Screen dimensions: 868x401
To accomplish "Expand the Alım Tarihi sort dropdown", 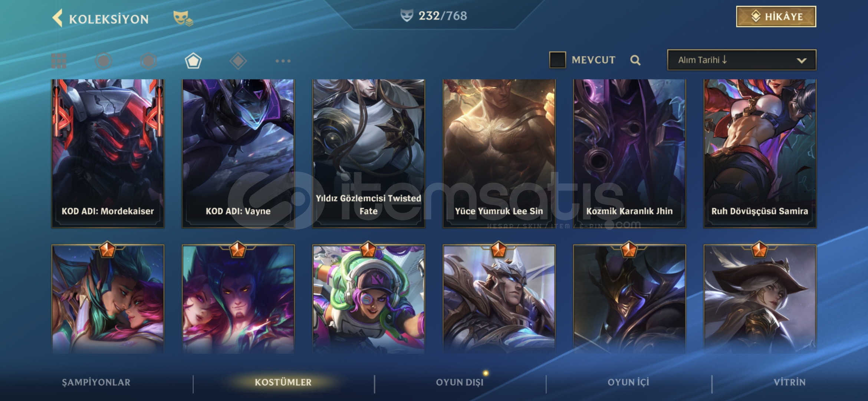I will pos(742,60).
